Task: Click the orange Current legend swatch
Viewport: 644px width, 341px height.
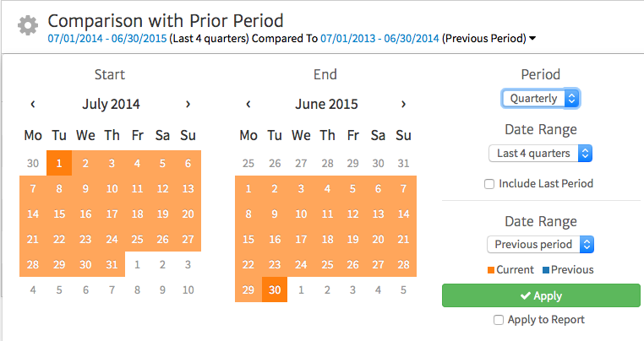Action: click(x=490, y=270)
